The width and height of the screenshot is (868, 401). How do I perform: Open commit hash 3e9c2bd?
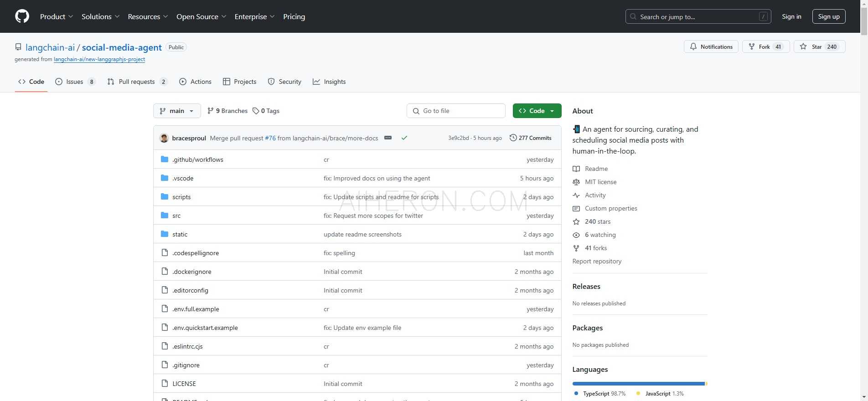[458, 138]
